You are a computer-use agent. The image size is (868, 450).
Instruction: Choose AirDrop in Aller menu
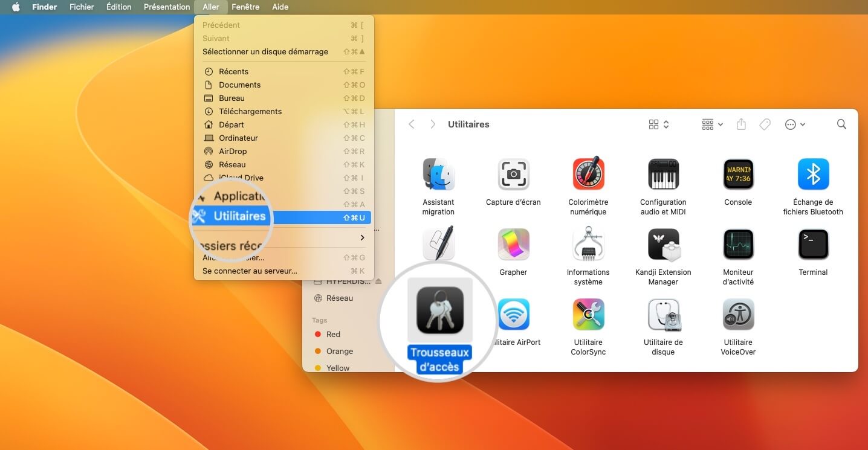coord(284,151)
